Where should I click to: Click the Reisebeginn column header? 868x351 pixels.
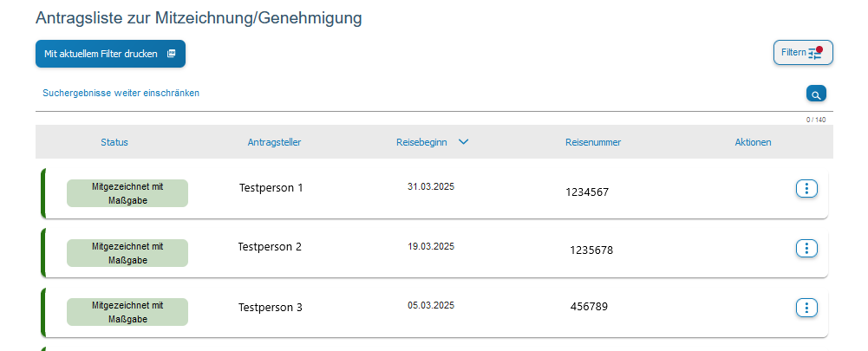pyautogui.click(x=421, y=142)
